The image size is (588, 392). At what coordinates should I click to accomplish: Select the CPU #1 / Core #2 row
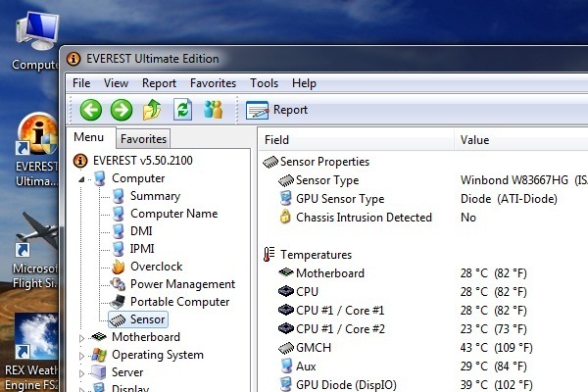tap(331, 329)
